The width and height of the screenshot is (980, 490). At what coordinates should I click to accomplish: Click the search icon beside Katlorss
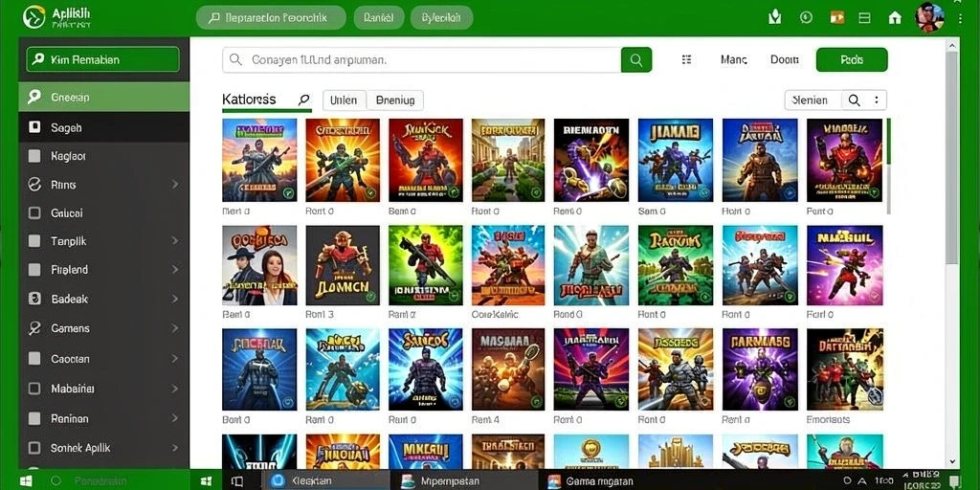[x=303, y=100]
